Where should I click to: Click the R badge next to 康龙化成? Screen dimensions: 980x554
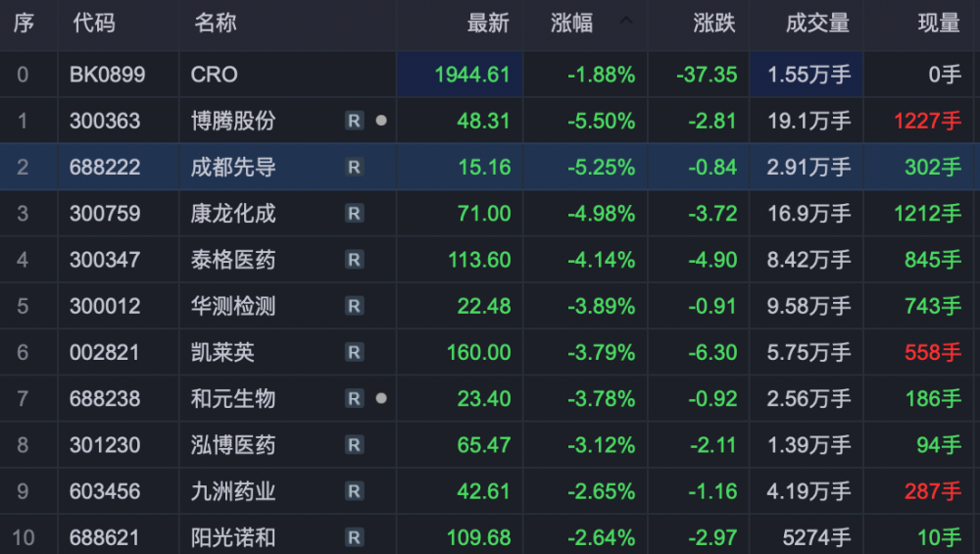click(x=354, y=214)
